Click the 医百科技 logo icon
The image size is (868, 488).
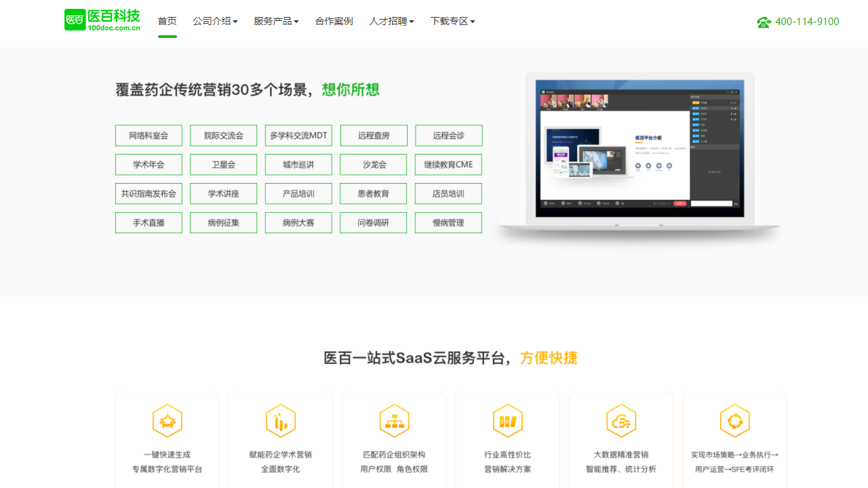click(75, 20)
